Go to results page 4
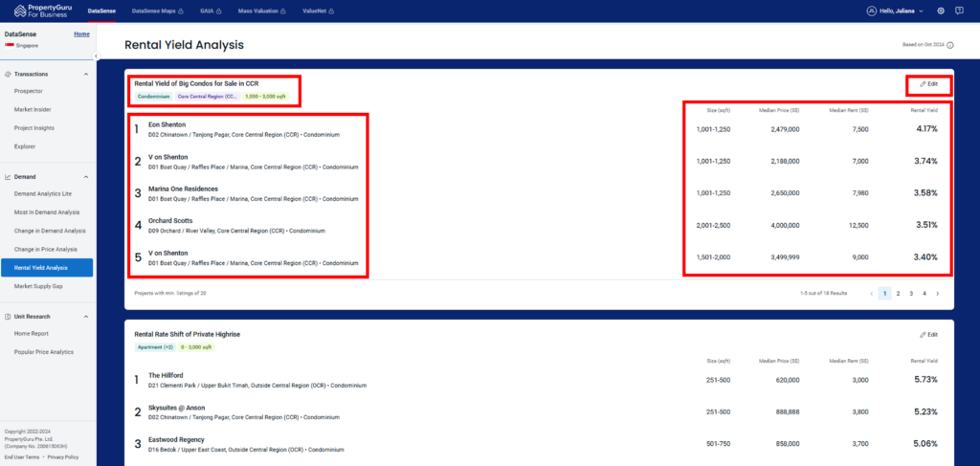This screenshot has width=980, height=466. click(x=924, y=293)
